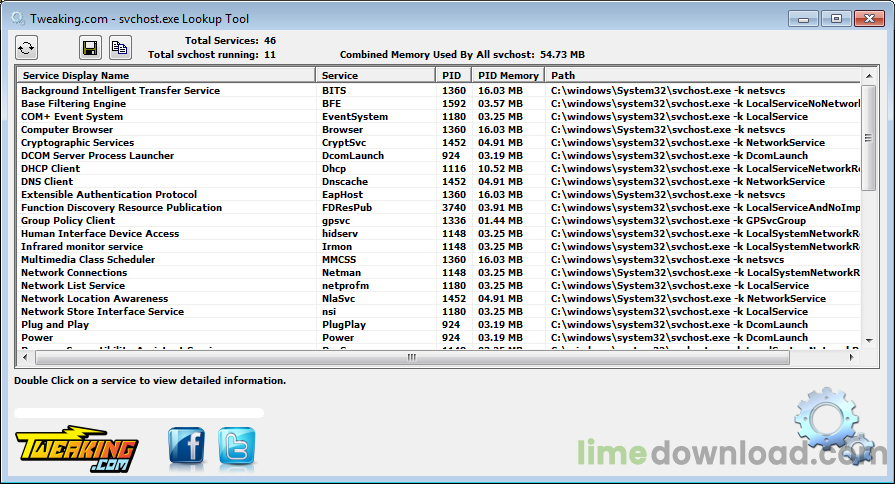Select the DNS Client service row

[47, 182]
